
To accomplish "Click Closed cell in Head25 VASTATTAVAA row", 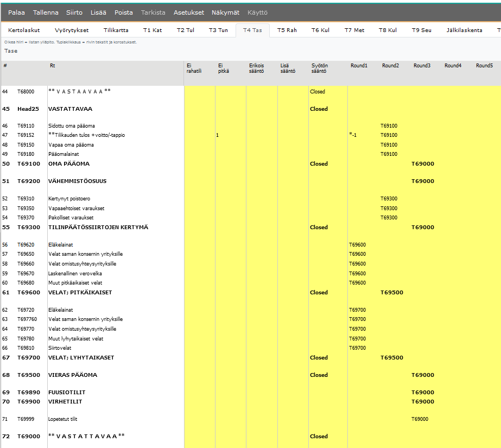I will pos(319,109).
